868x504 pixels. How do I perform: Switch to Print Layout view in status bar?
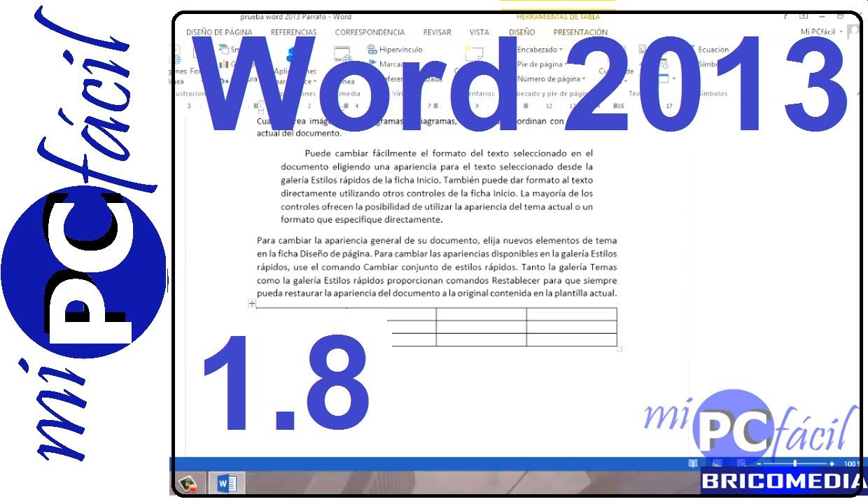tap(717, 463)
